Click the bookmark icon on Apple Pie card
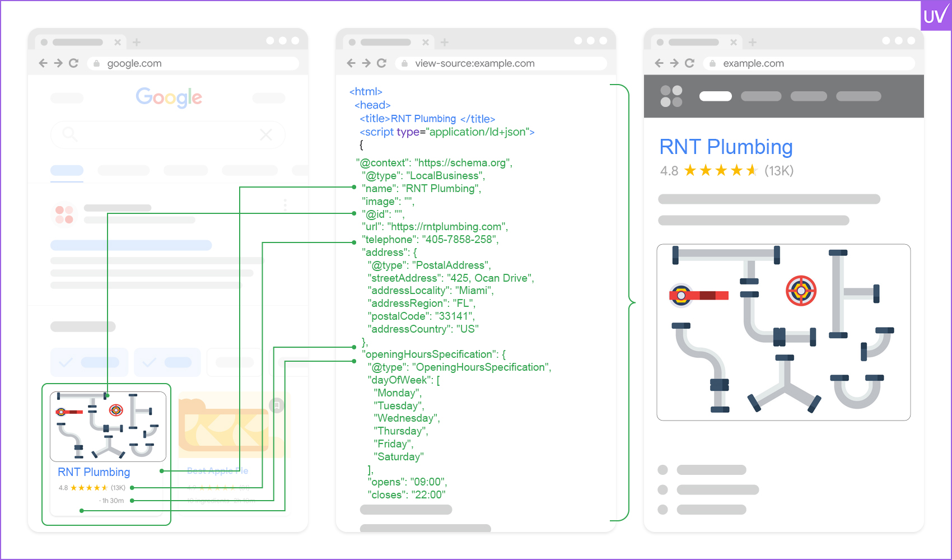Screen dimensions: 952x560 point(277,405)
